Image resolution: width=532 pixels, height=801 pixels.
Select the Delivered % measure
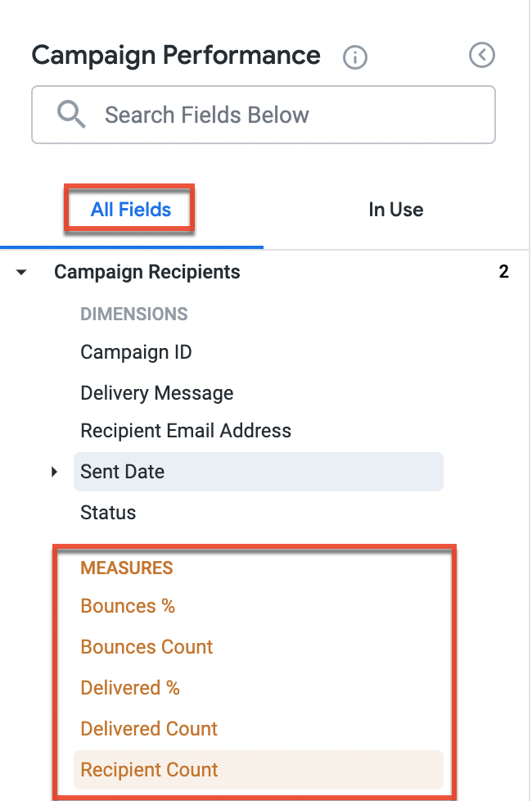pyautogui.click(x=130, y=688)
